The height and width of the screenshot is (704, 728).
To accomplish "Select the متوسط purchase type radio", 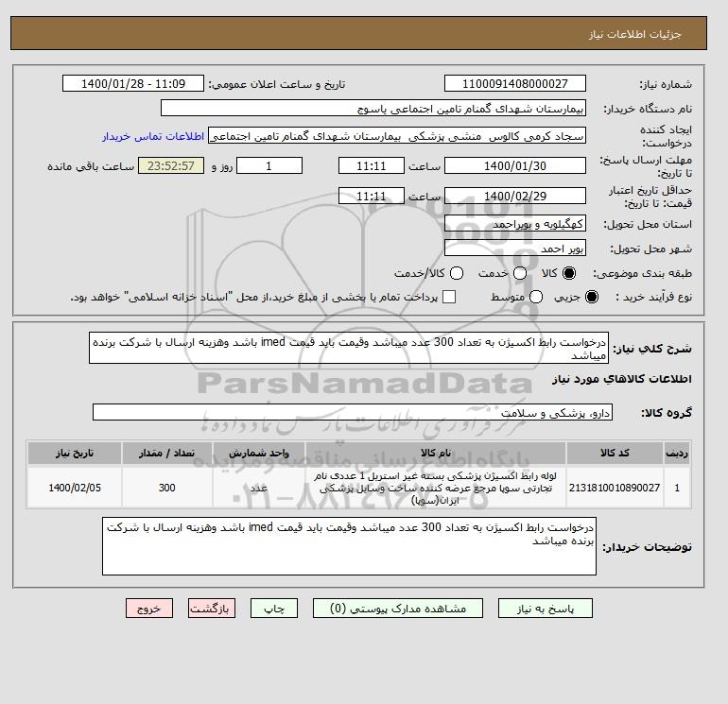I will [536, 297].
